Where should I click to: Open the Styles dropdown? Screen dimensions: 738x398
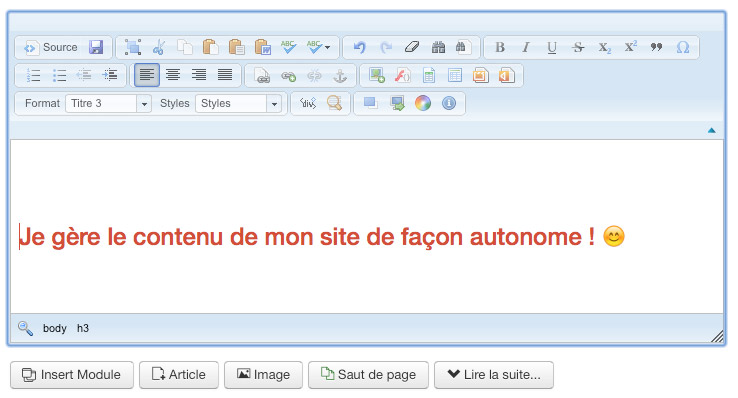pos(238,103)
